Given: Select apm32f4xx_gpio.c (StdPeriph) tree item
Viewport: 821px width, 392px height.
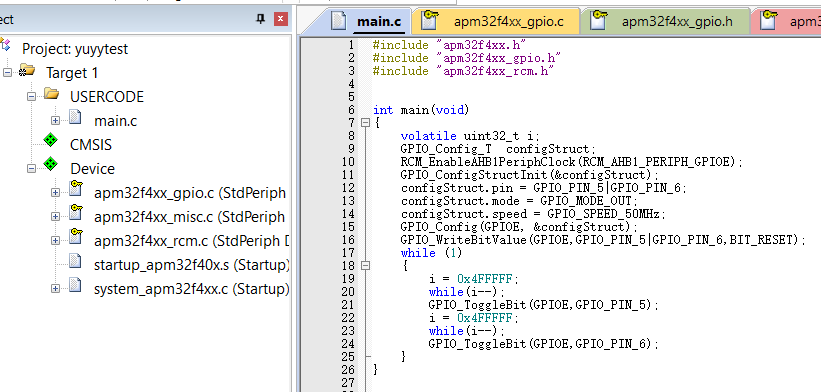Looking at the screenshot, I should (x=190, y=193).
